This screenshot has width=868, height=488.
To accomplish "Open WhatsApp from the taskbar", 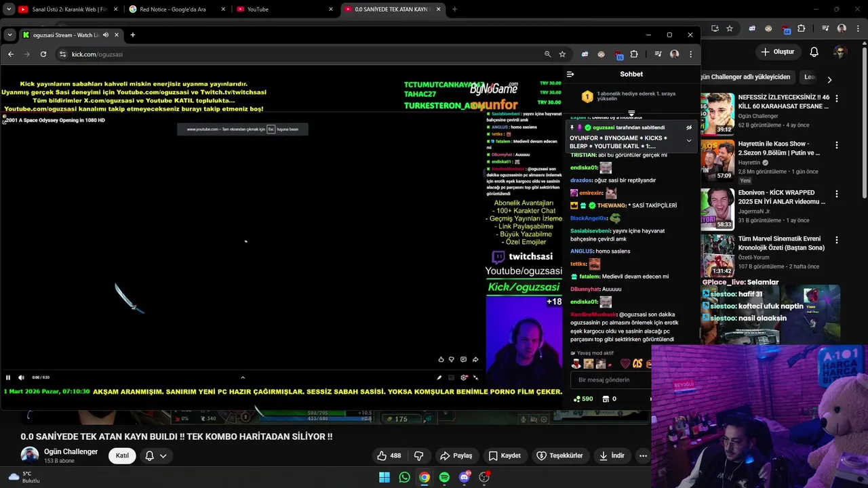I will tap(404, 477).
